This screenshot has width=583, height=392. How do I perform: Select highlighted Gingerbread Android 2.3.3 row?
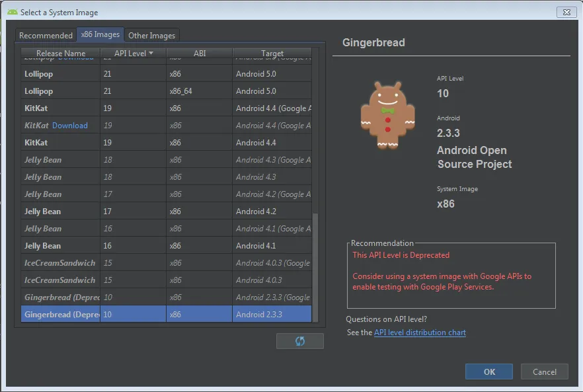166,314
